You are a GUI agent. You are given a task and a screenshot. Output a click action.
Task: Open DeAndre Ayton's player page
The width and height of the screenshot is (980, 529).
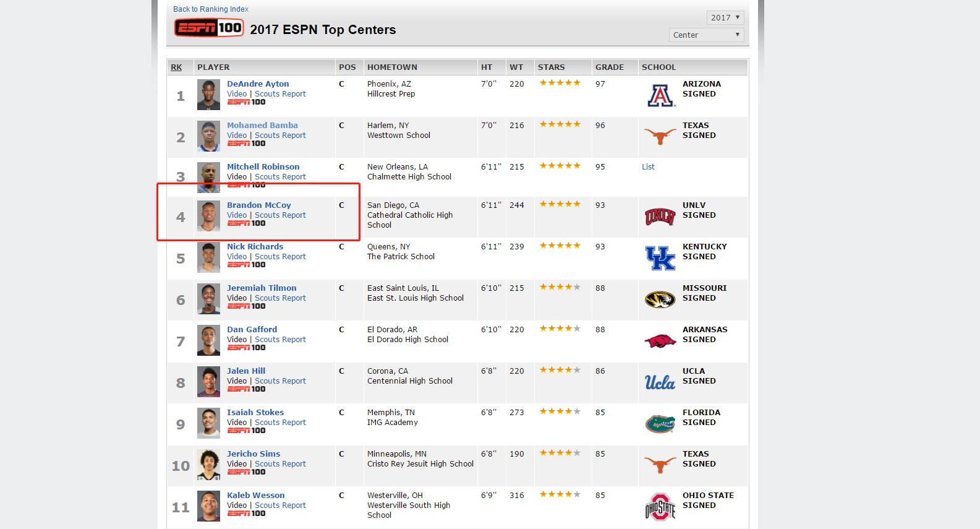(257, 84)
